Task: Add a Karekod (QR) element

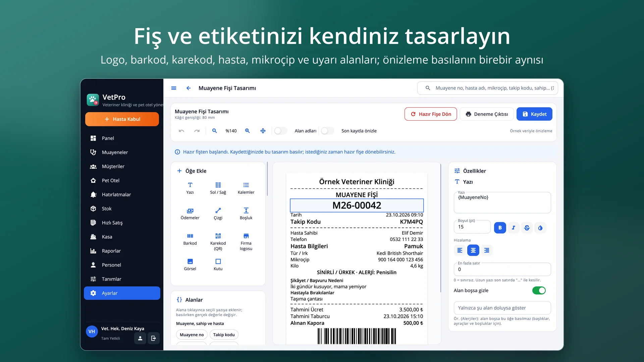Action: 218,241
